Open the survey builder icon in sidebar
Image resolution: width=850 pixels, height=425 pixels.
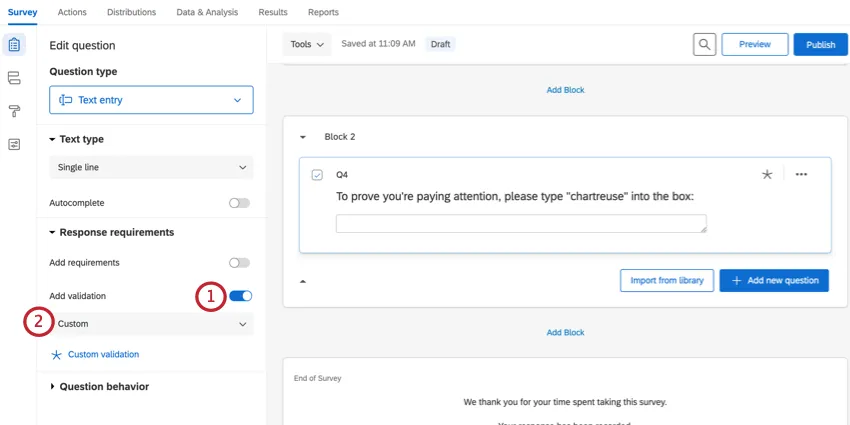click(x=14, y=45)
